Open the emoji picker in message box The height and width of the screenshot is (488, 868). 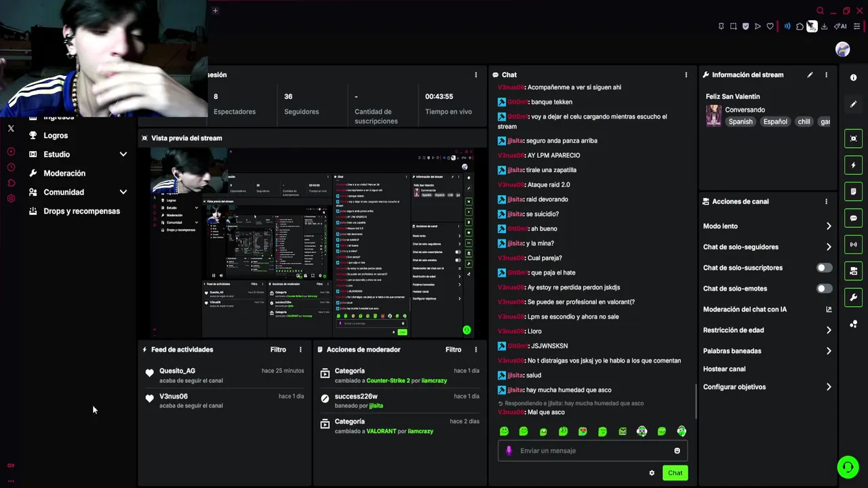coord(677,451)
